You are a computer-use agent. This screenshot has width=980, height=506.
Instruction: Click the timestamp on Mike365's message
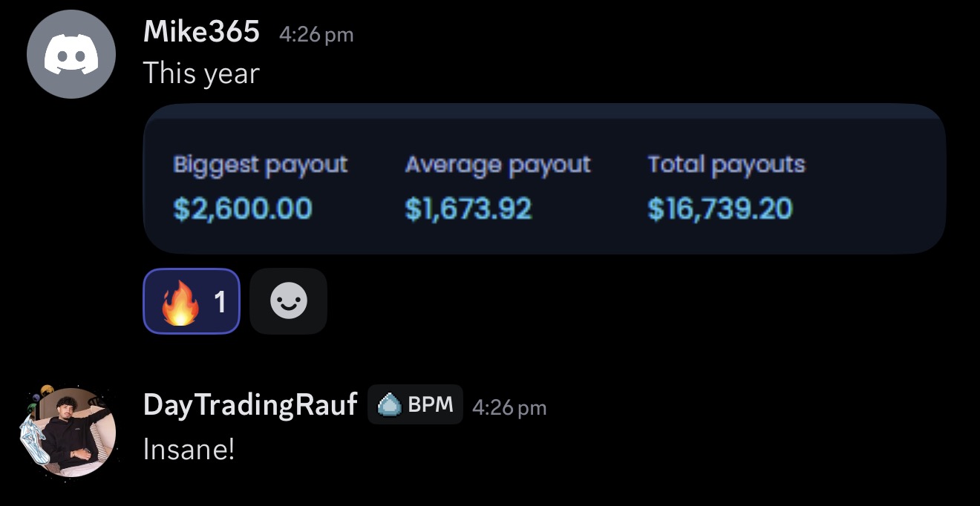[316, 34]
